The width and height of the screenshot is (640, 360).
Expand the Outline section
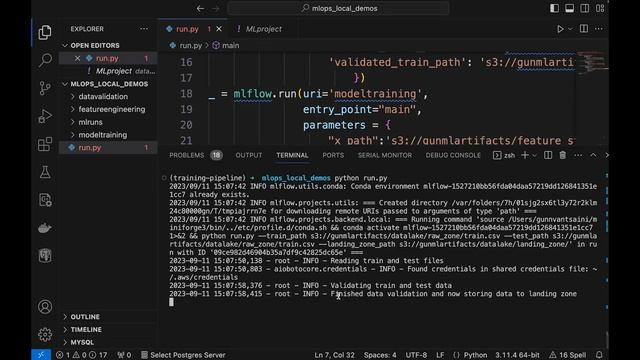pos(84,317)
